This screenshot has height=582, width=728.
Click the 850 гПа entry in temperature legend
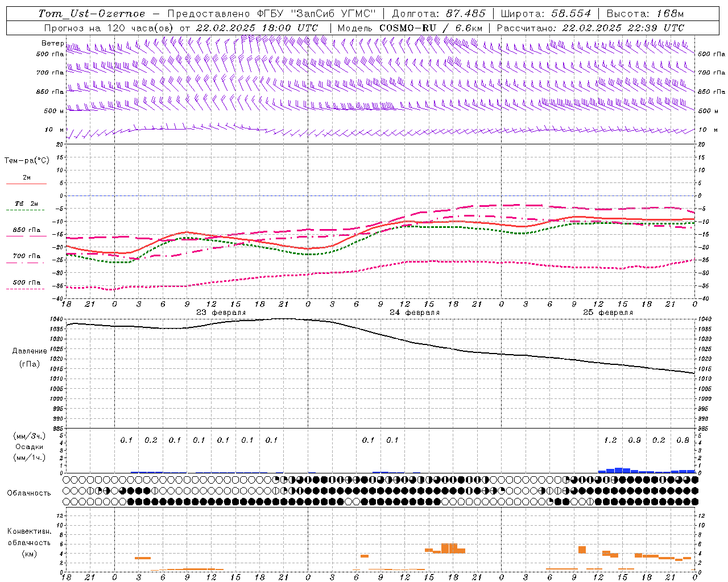pyautogui.click(x=27, y=230)
